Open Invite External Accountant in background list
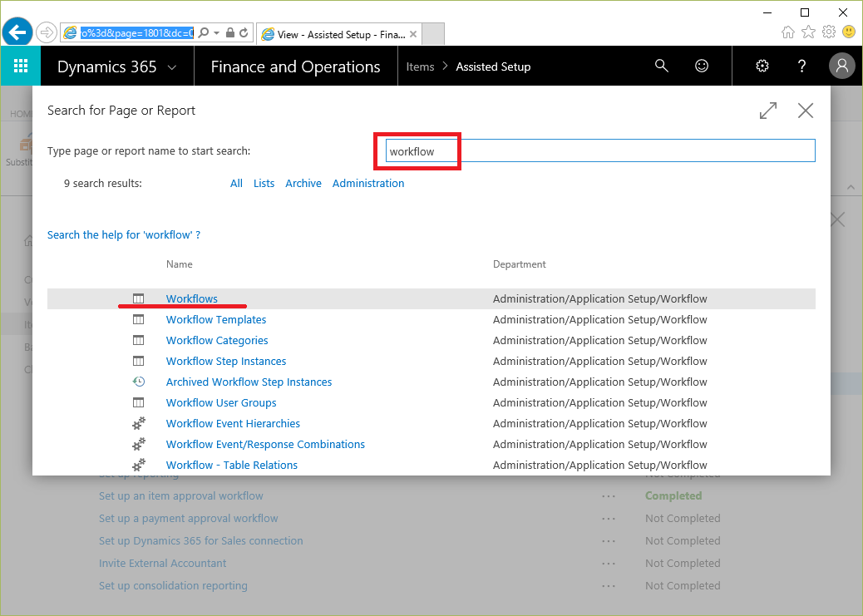 click(x=162, y=564)
